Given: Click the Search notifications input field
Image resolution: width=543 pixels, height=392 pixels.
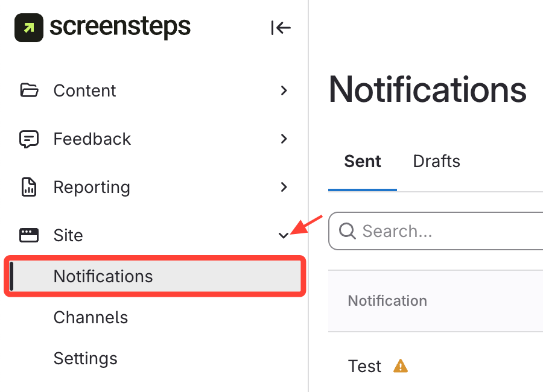Looking at the screenshot, I should click(446, 231).
